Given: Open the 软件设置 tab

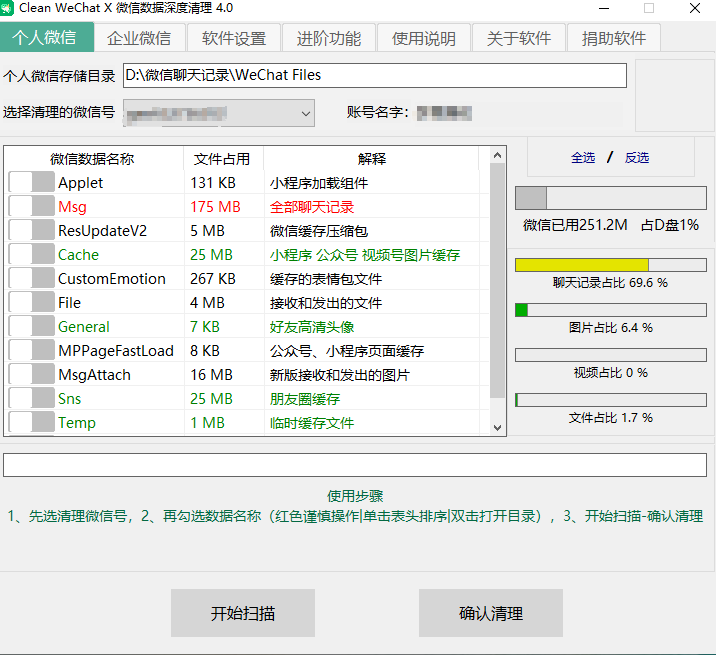Looking at the screenshot, I should coord(234,38).
